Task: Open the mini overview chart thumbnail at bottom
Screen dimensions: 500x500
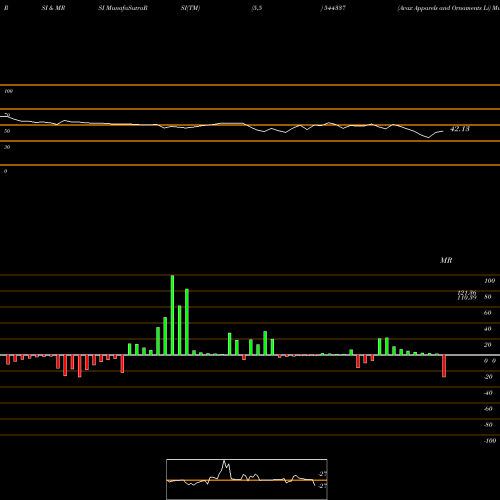Action: (x=247, y=479)
